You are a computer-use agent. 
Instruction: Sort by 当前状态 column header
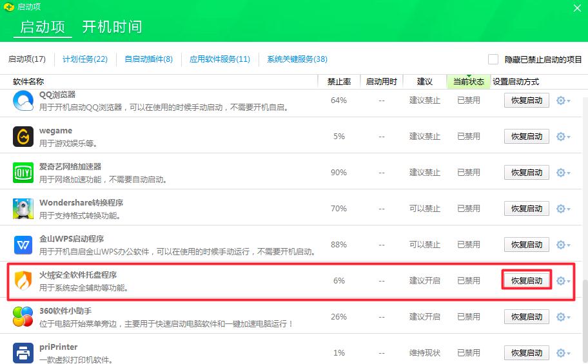468,82
